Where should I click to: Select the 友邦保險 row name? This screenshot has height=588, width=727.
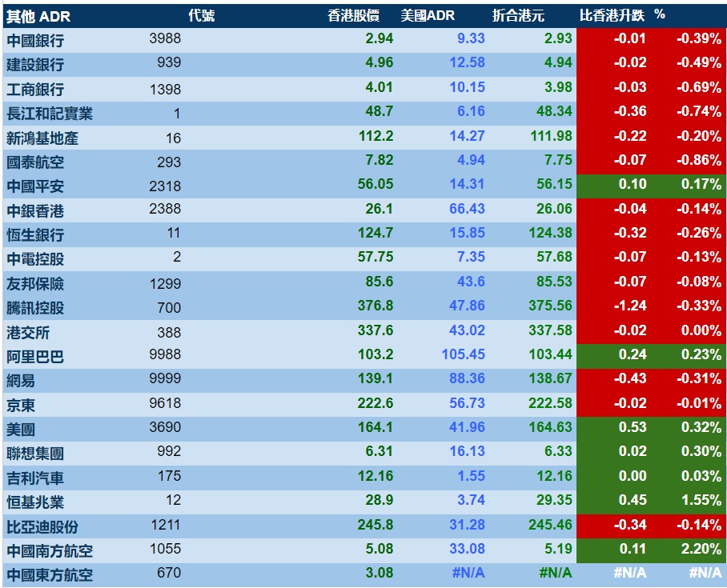pos(35,283)
